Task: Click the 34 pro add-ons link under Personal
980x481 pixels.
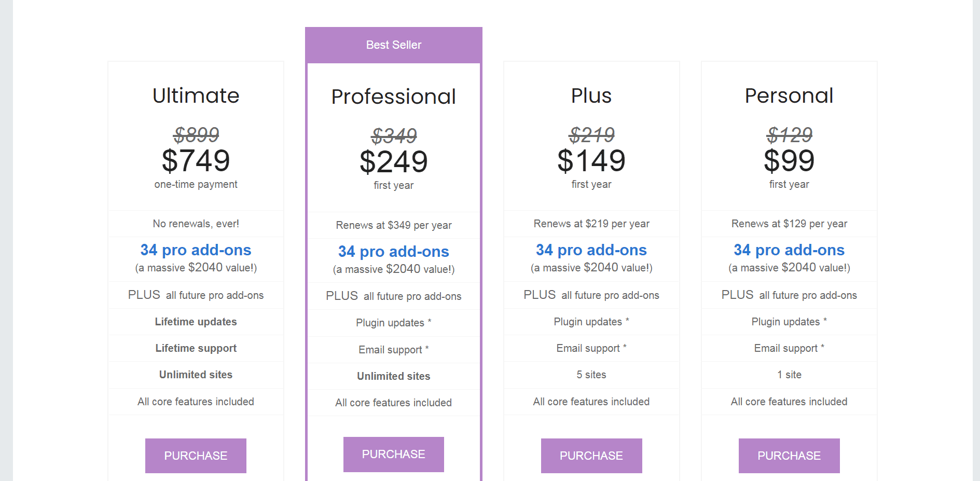Action: 789,250
